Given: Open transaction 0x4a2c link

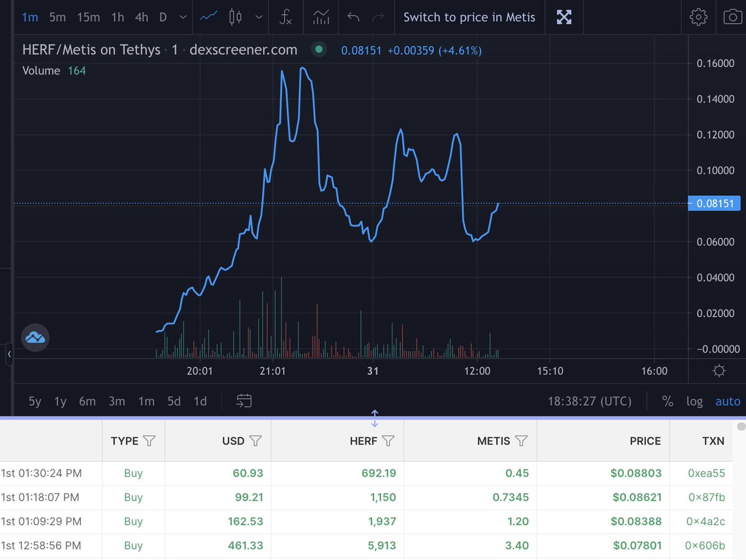Looking at the screenshot, I should 706,521.
